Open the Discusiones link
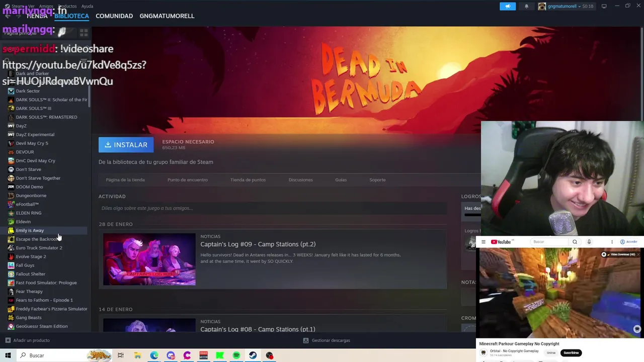 pos(300,179)
